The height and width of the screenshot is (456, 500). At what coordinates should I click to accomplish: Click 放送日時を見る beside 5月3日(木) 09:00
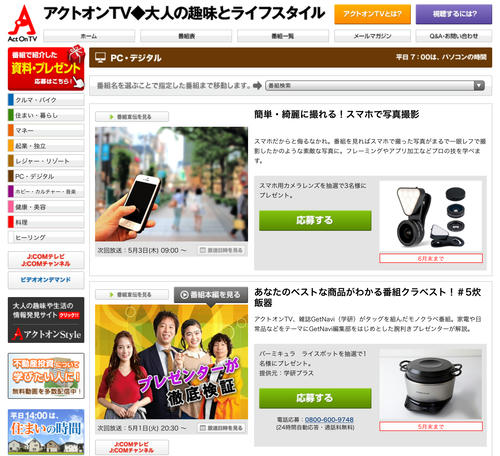point(222,250)
